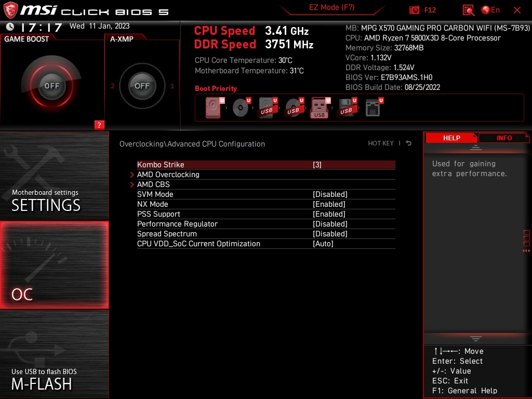Click the help panel top grip handle
The width and height of the screenshot is (532, 399).
click(476, 148)
